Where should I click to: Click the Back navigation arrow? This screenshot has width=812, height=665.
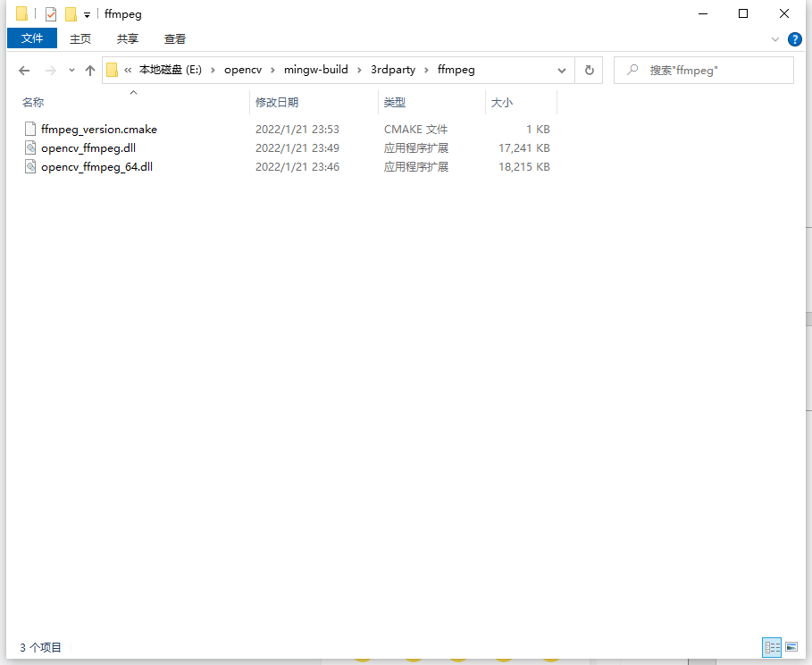tap(24, 69)
